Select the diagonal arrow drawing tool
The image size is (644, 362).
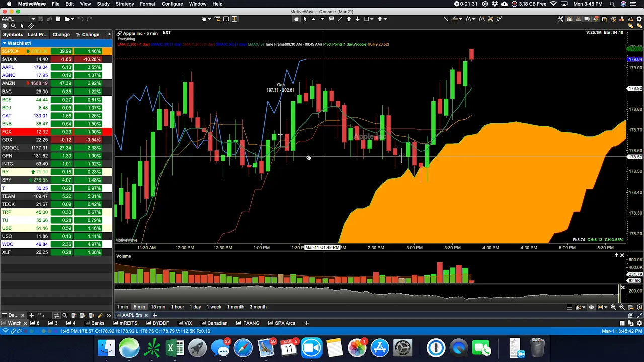pyautogui.click(x=340, y=19)
